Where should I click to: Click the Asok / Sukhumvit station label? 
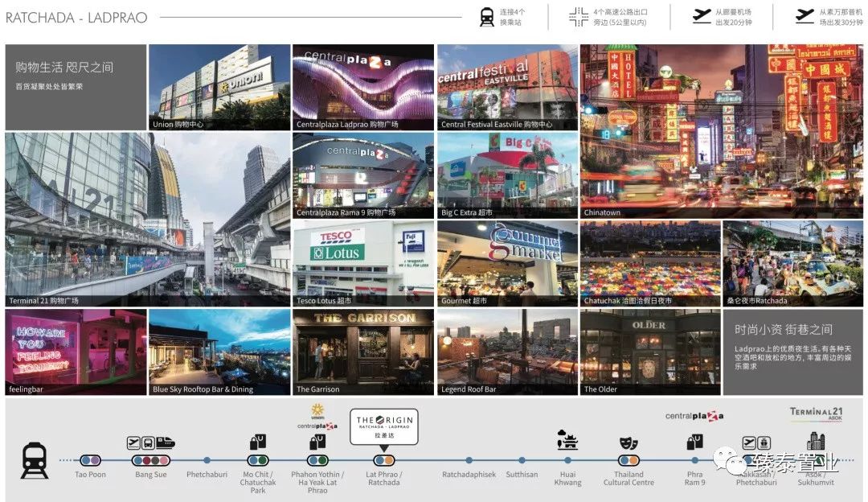(x=816, y=478)
